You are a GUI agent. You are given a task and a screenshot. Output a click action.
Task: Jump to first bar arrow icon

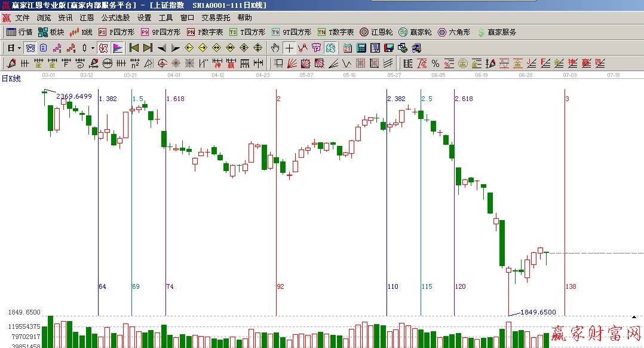(x=134, y=48)
